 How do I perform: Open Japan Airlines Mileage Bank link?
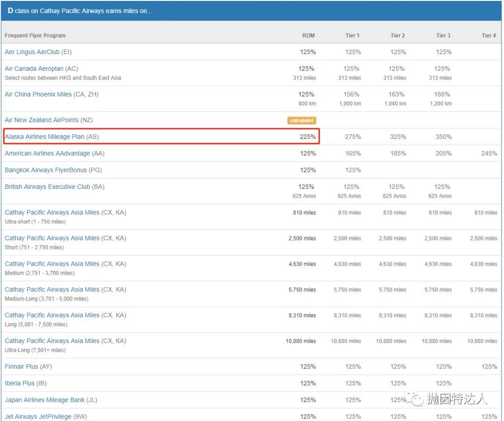44,400
